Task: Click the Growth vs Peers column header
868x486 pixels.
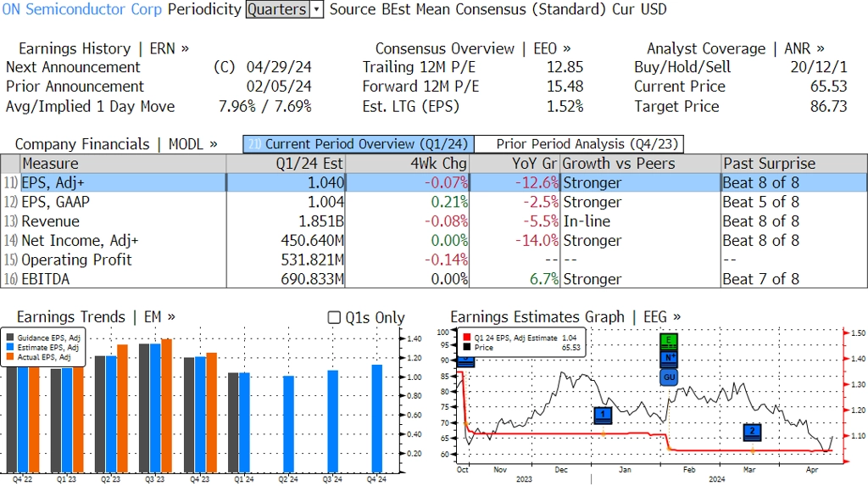Action: [641, 164]
